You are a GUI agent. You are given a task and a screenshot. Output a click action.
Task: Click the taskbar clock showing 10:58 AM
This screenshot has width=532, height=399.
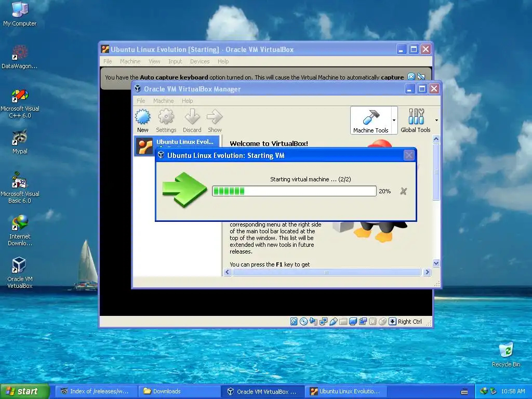pos(513,391)
